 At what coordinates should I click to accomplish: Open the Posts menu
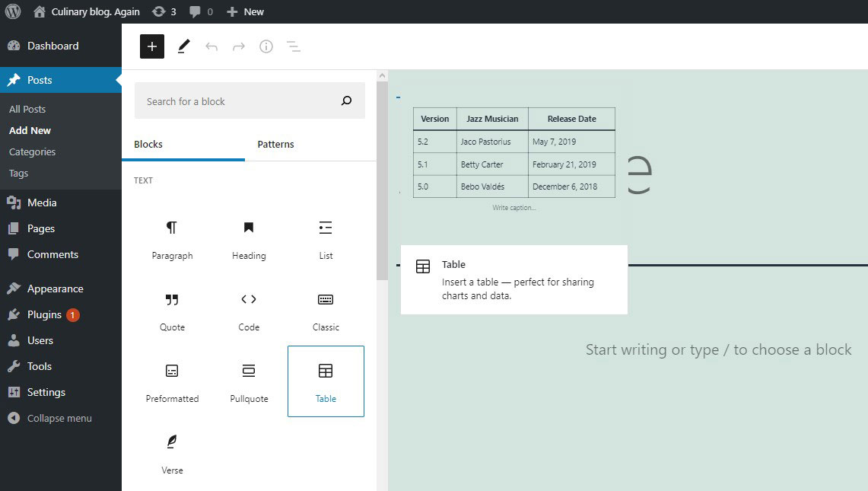pyautogui.click(x=60, y=81)
